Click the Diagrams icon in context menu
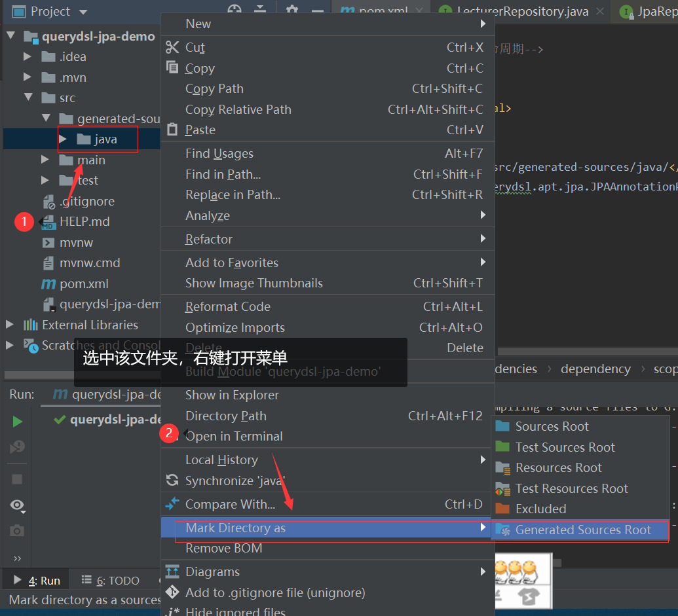This screenshot has height=616, width=678. (x=172, y=571)
